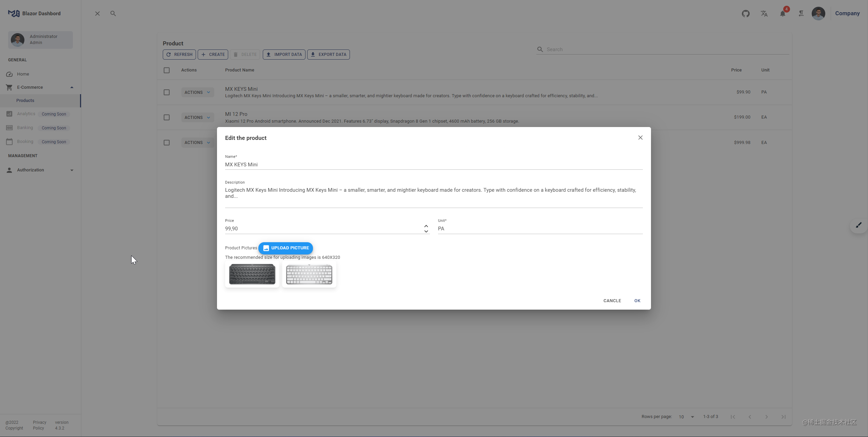Open the Actions dropdown for MX KEYS Mini

coord(197,92)
